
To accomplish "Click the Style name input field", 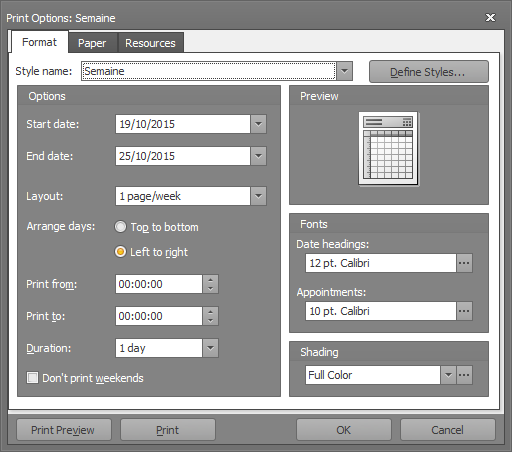I will tap(209, 71).
